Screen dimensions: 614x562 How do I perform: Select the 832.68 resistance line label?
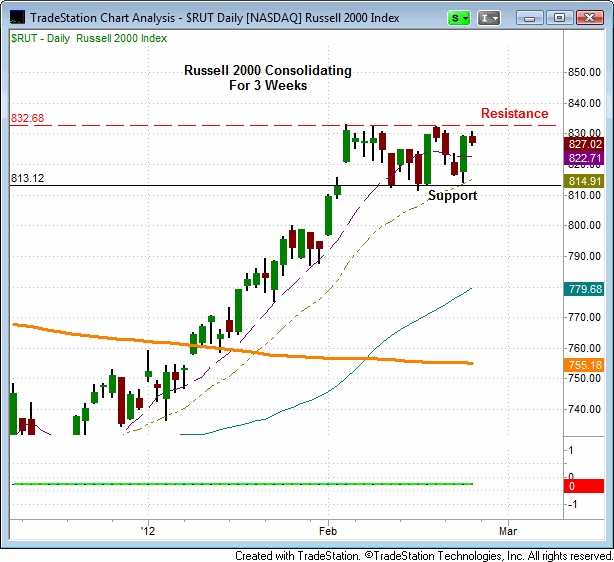pyautogui.click(x=28, y=118)
